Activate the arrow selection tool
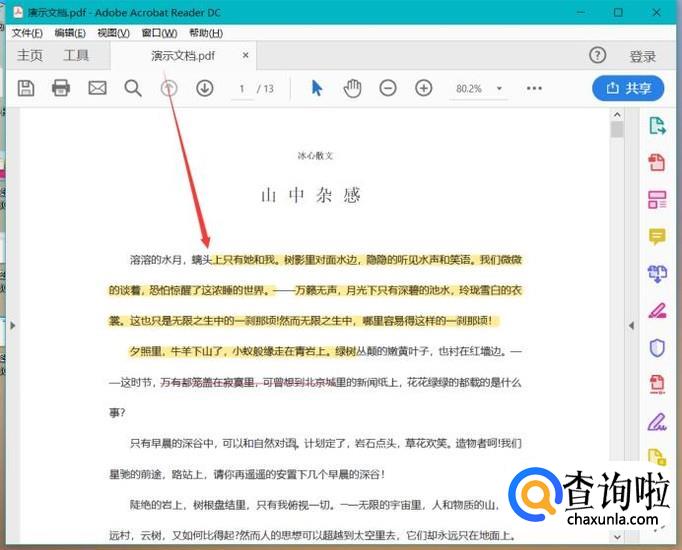Screen dimensions: 682x550 (317, 88)
